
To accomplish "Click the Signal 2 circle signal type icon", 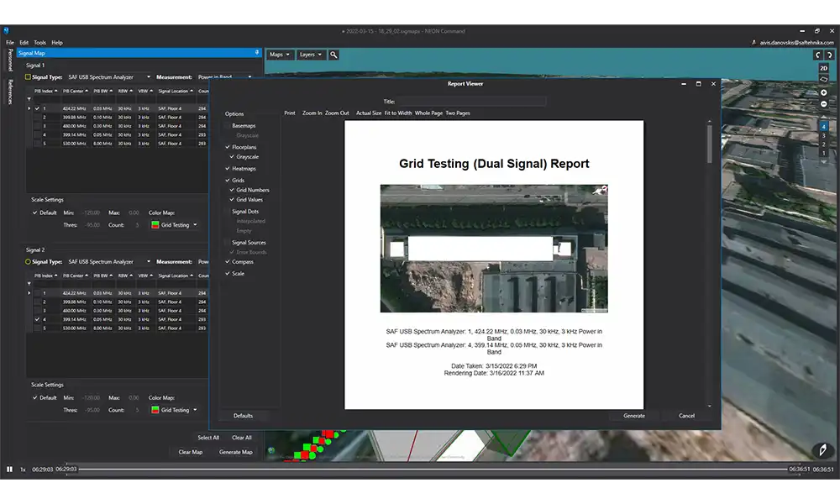I will [28, 262].
